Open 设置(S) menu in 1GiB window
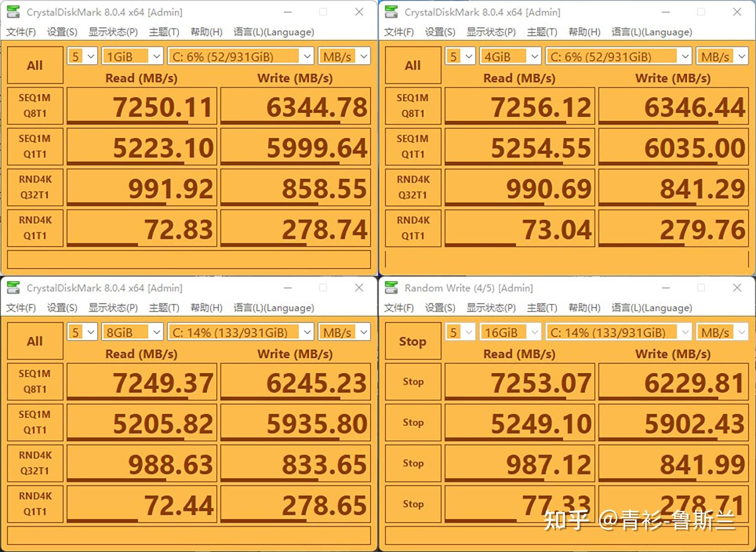Screen dimensions: 756x552 tap(62, 32)
